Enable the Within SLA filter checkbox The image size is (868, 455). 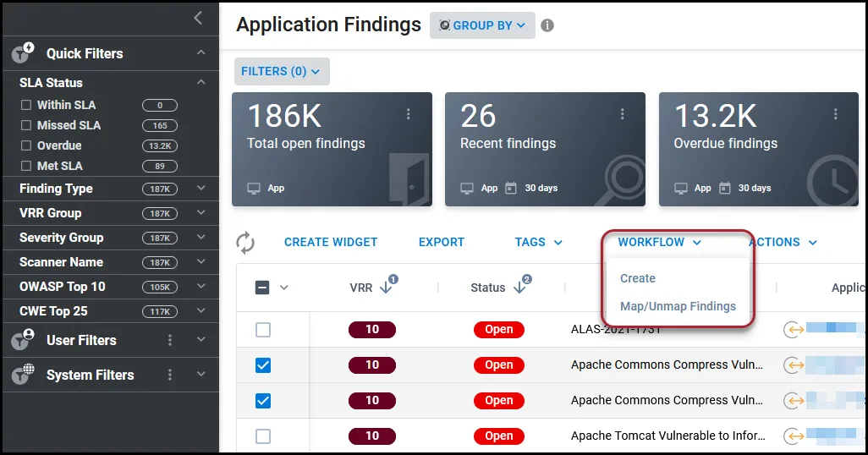coord(26,105)
